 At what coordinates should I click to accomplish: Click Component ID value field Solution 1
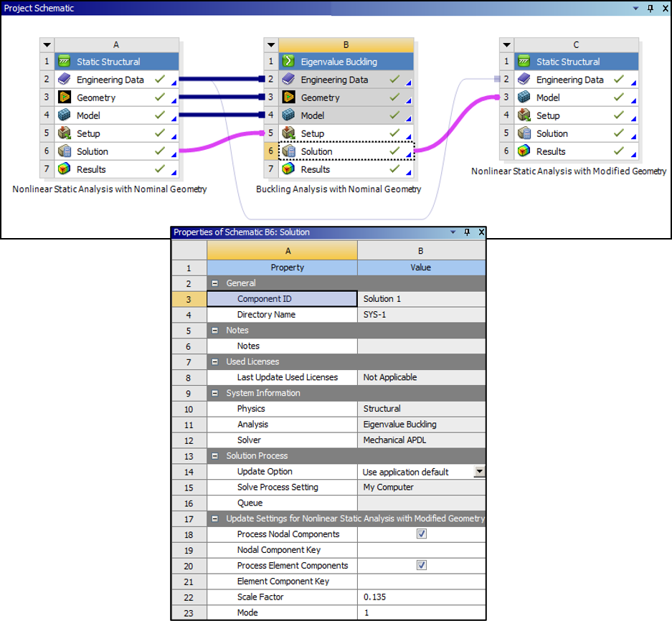[x=421, y=299]
